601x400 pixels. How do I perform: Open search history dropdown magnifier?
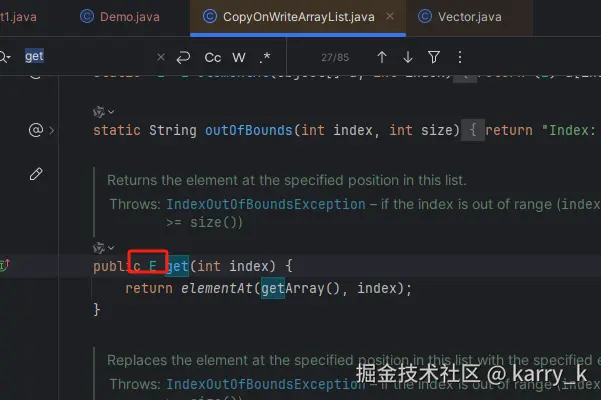pyautogui.click(x=5, y=57)
